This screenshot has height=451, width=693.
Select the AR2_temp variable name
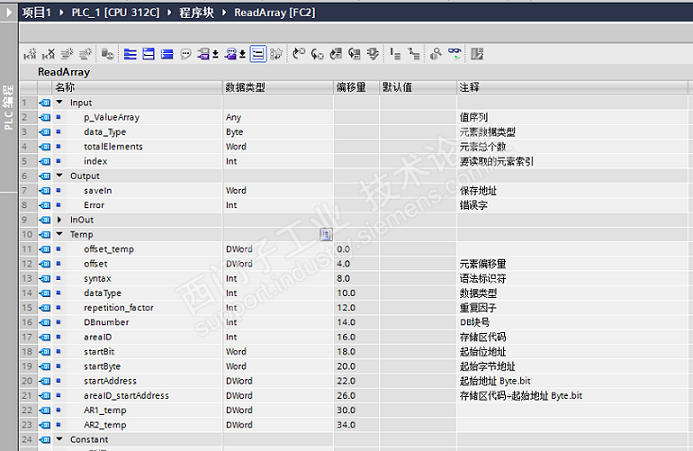coord(105,424)
